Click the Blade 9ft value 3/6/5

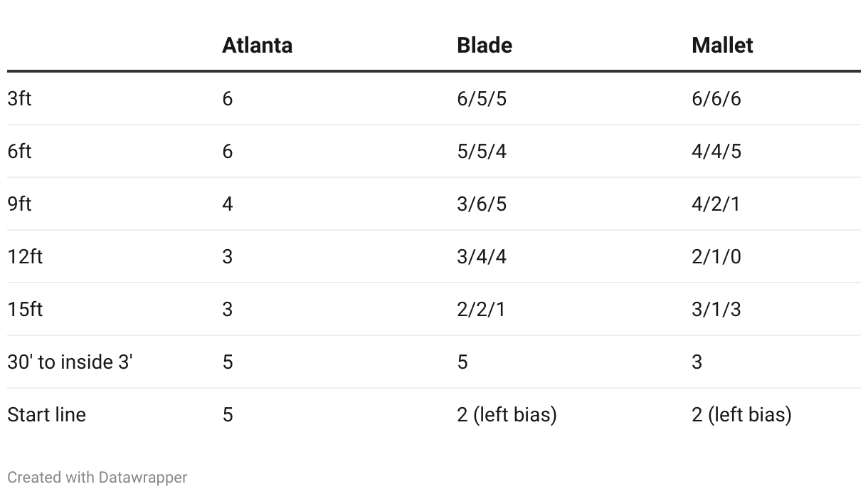[482, 204]
